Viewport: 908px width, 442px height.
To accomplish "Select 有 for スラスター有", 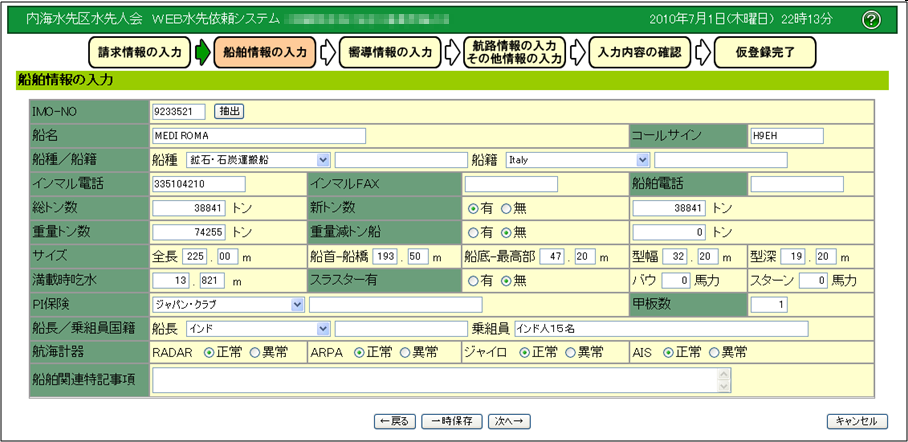I will [x=472, y=280].
